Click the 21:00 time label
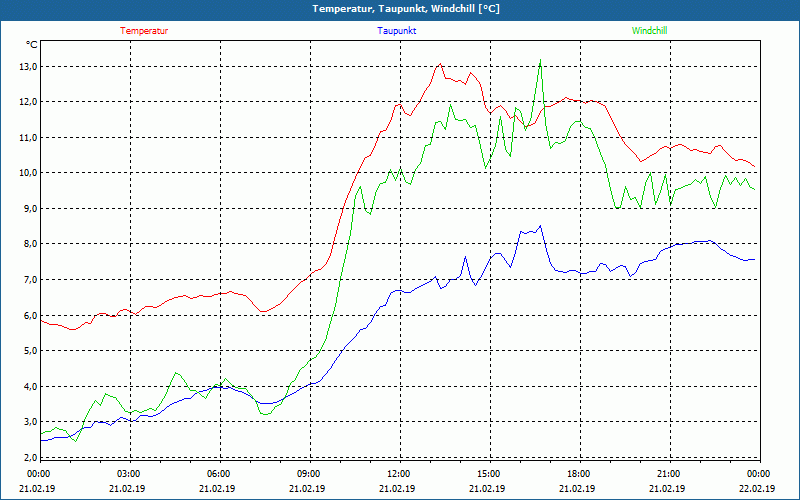Screen dimensions: 800x500 tap(669, 474)
